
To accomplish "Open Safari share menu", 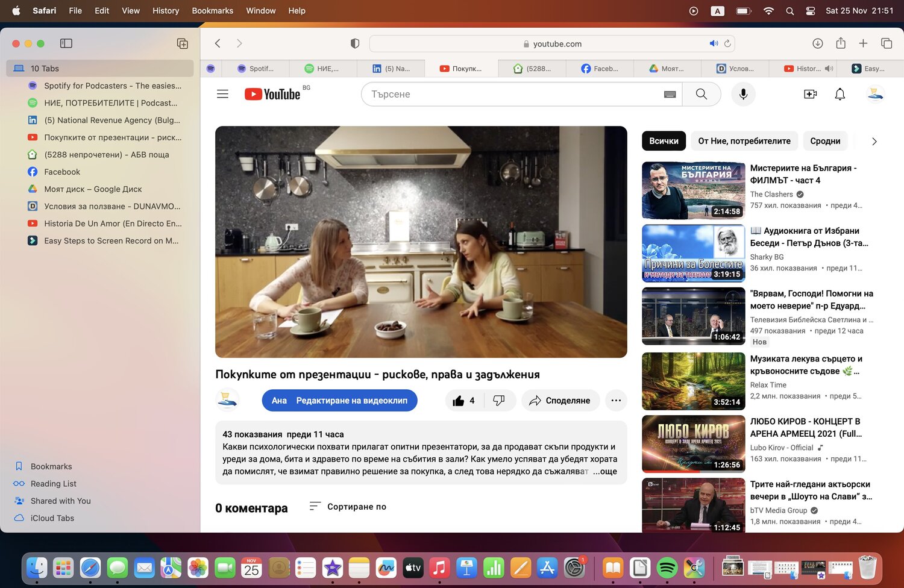I will click(x=841, y=43).
